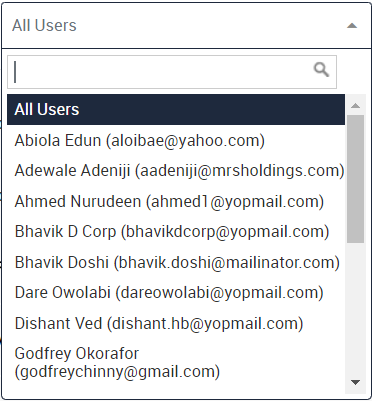Select Bhavik D Corp entry
Viewport: 372px width, 401px height.
[176, 232]
